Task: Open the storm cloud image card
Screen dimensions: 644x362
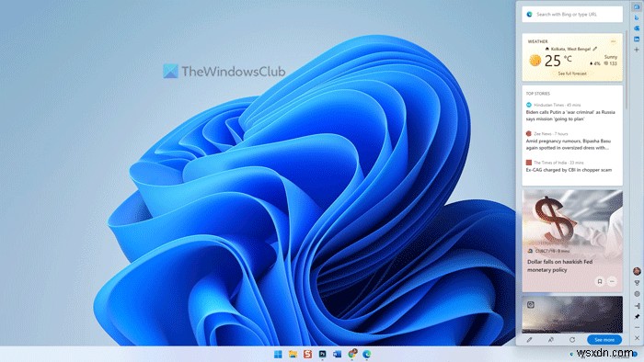Action: point(572,314)
